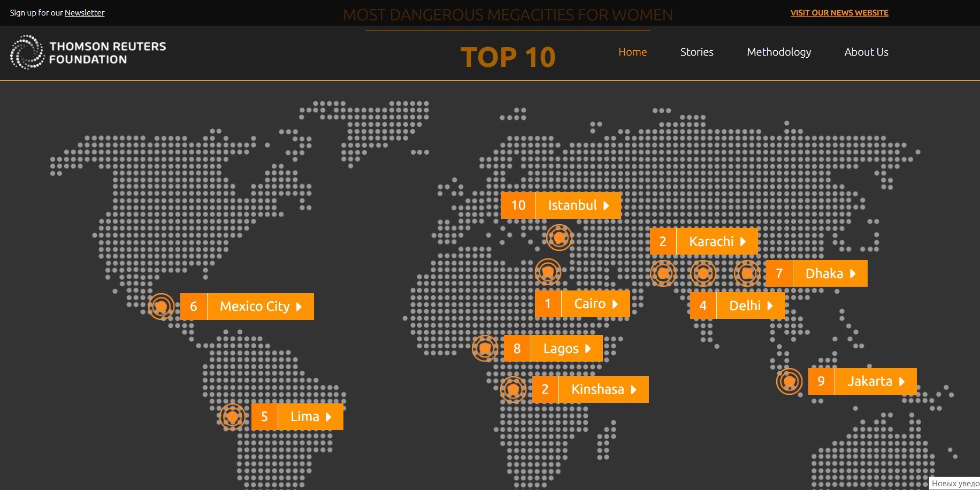Screen dimensions: 980x490
Task: Visit our news website link
Action: click(x=839, y=13)
